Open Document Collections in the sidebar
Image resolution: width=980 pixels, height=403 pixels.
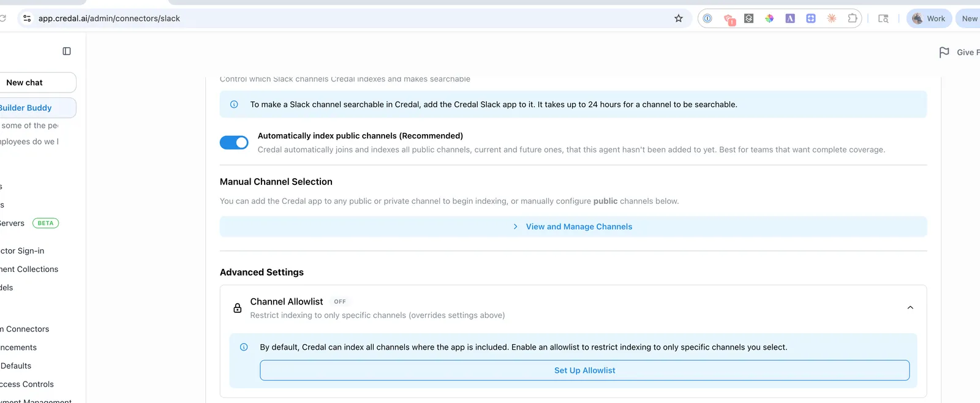click(29, 269)
